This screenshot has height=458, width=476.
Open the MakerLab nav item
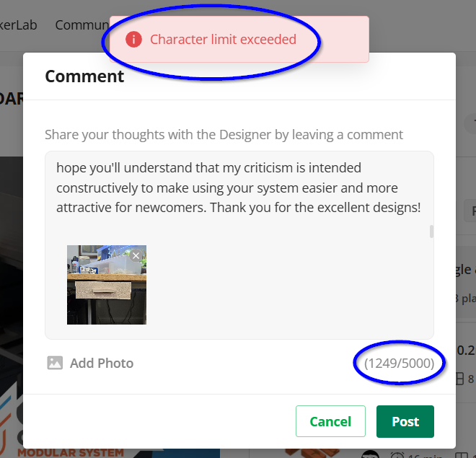coord(18,25)
